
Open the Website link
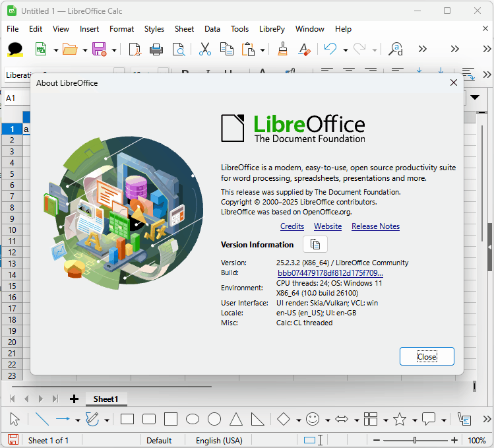click(328, 226)
